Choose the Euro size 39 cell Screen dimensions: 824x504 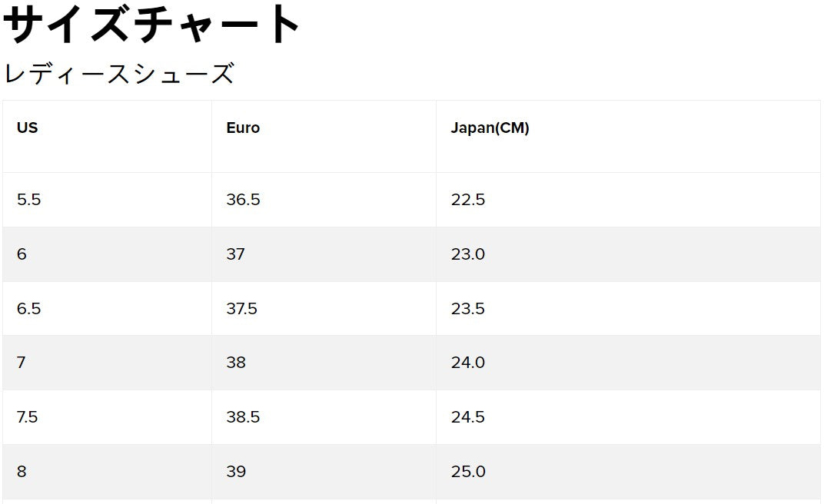pyautogui.click(x=236, y=472)
